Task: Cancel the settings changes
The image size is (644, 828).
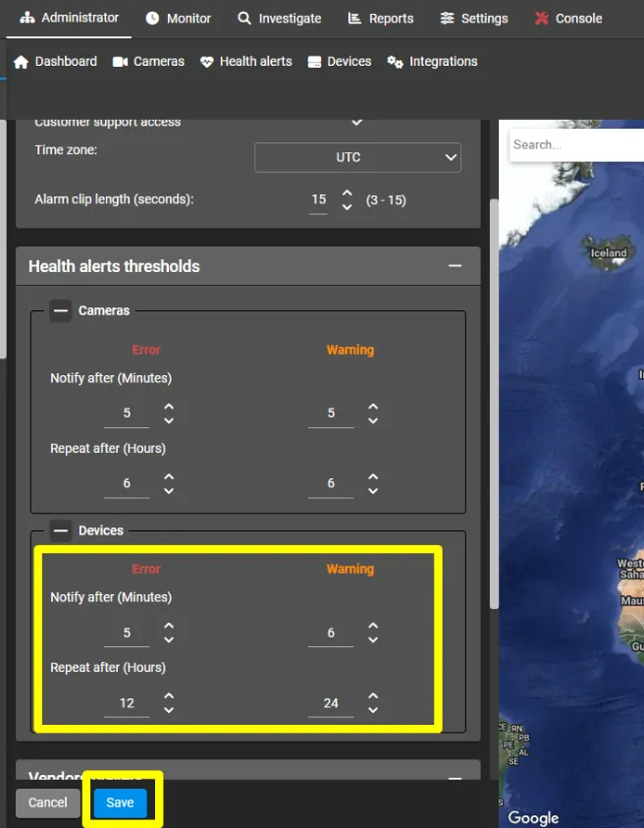Action: pyautogui.click(x=47, y=802)
